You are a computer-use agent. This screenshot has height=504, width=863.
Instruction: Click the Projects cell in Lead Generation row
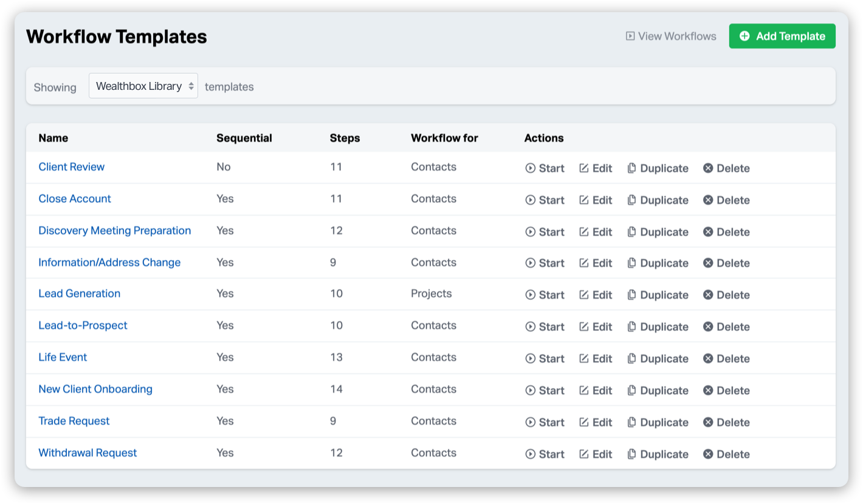tap(431, 293)
